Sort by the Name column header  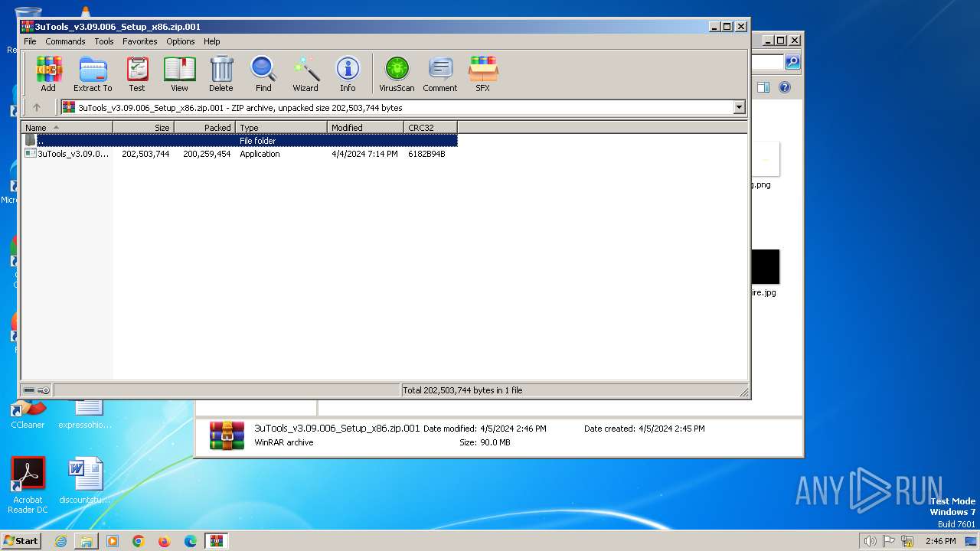click(67, 128)
